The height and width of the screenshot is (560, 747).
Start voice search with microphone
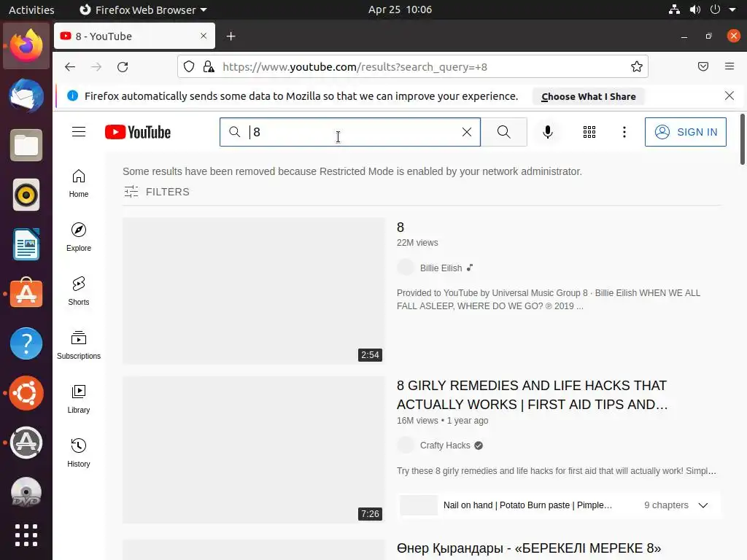[548, 132]
